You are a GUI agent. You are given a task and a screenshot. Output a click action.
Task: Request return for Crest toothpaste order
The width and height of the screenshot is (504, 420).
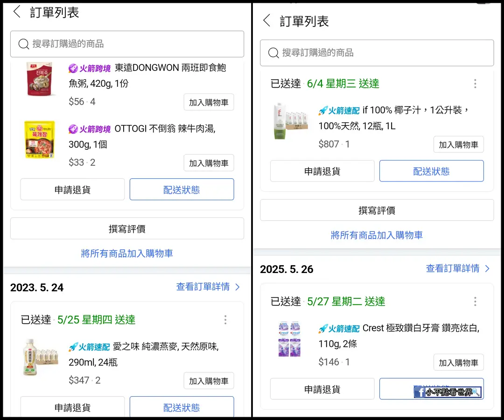(322, 389)
